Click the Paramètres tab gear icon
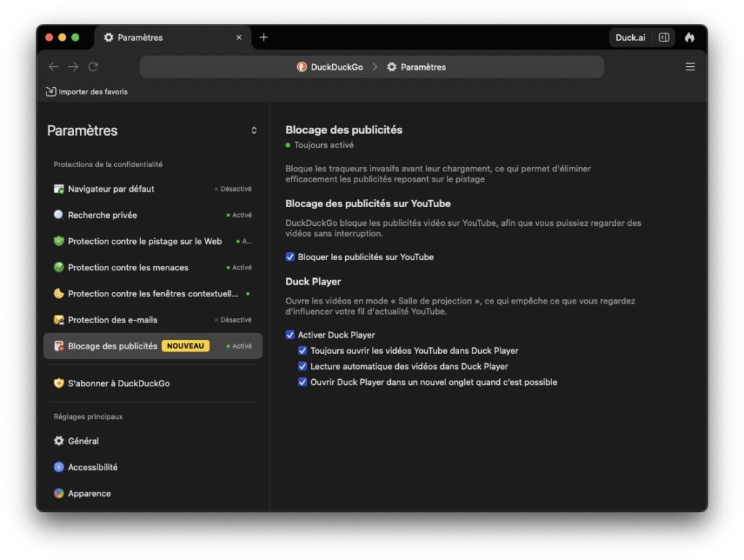Viewport: 744px width, 560px height. (109, 37)
